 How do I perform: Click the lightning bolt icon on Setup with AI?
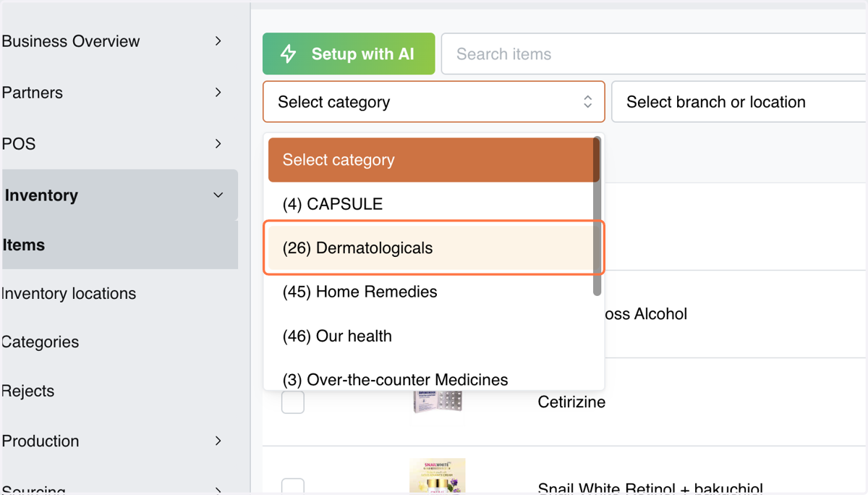coord(289,54)
